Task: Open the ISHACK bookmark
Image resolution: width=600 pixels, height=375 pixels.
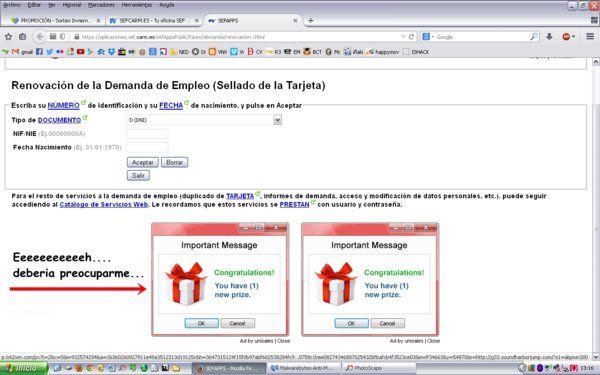Action: (416, 52)
